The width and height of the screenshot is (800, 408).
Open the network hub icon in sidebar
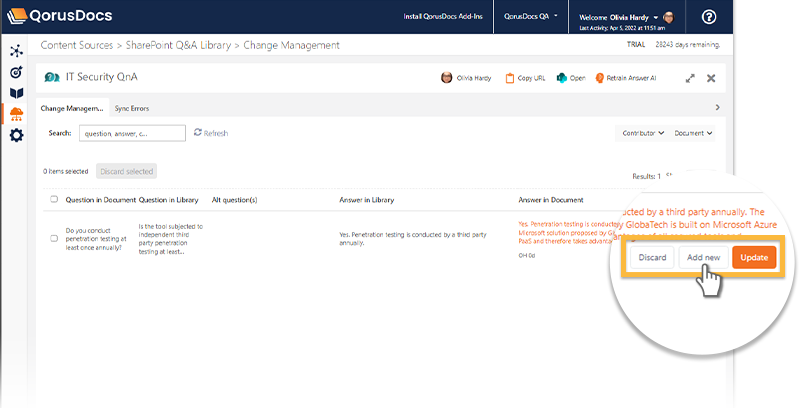tap(16, 51)
